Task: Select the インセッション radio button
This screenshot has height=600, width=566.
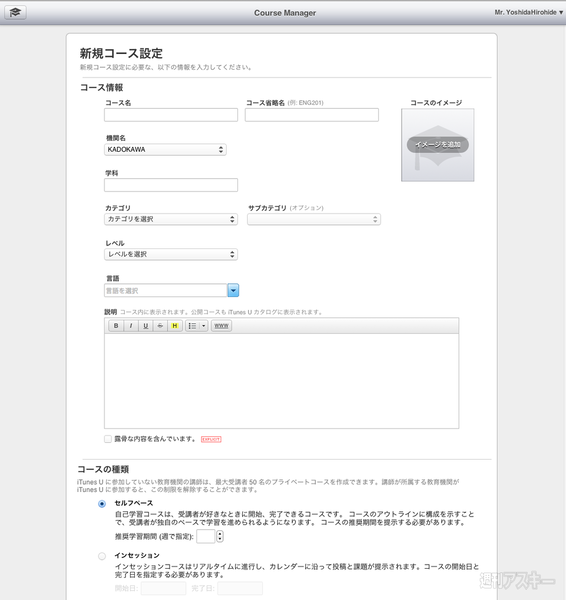Action: click(102, 556)
